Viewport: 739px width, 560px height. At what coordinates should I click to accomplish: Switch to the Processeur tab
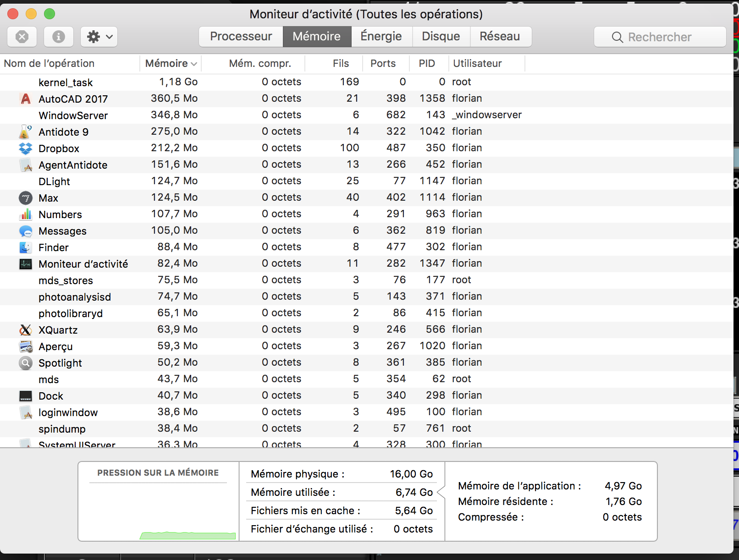pos(241,37)
